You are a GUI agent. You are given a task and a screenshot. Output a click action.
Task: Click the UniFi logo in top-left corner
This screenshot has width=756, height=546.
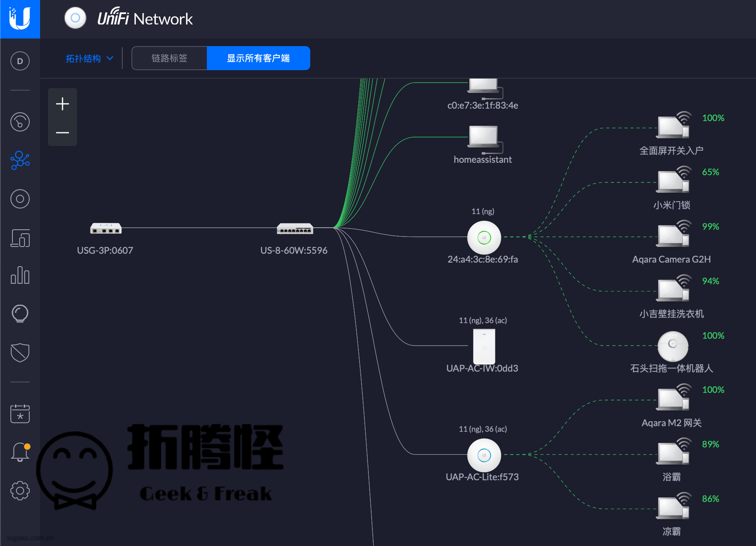point(20,19)
